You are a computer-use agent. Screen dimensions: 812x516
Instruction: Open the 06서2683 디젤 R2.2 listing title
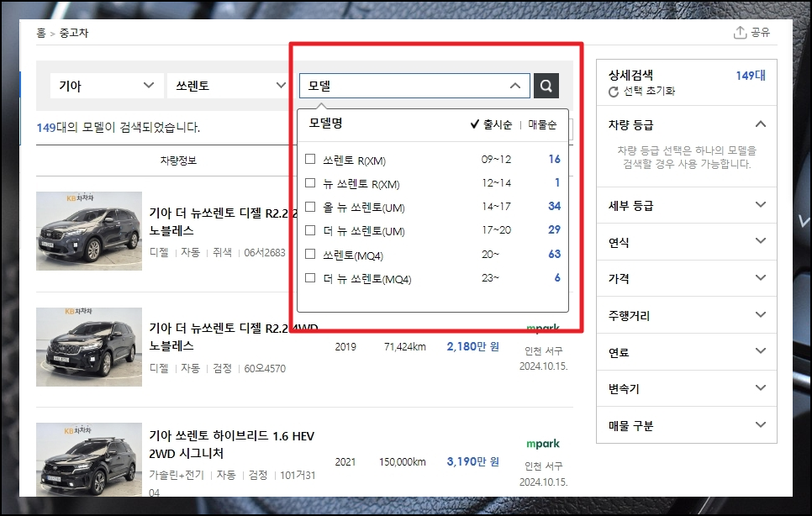pos(224,221)
